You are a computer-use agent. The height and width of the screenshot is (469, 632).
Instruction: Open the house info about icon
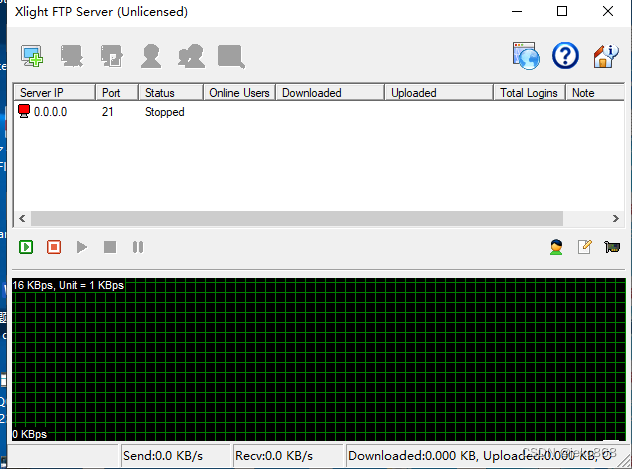click(x=605, y=56)
